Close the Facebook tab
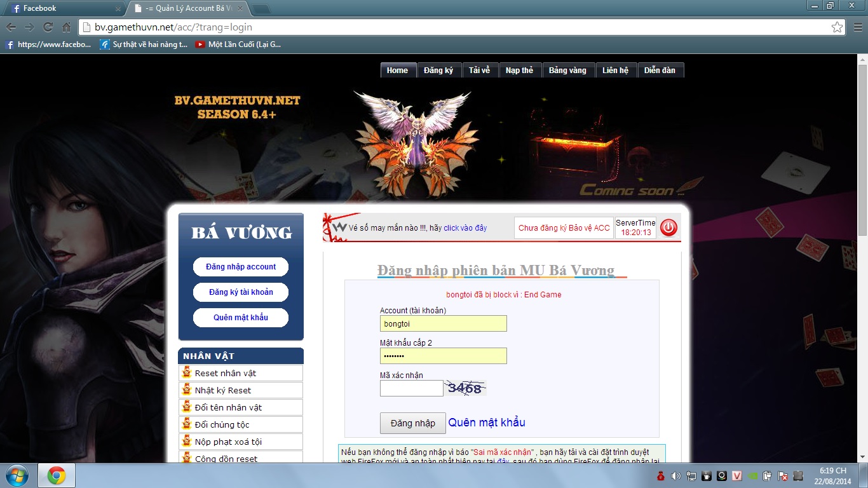 point(118,9)
